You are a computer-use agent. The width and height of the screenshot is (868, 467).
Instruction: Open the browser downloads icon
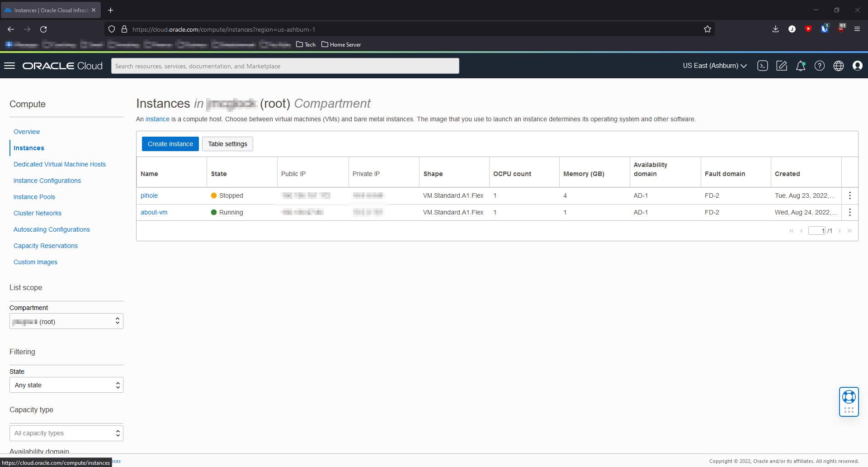click(x=775, y=29)
